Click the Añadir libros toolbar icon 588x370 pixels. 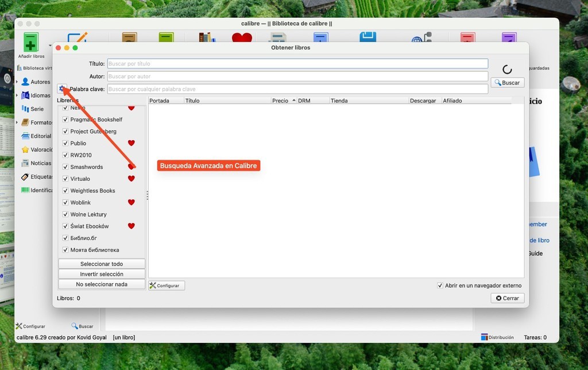point(31,42)
